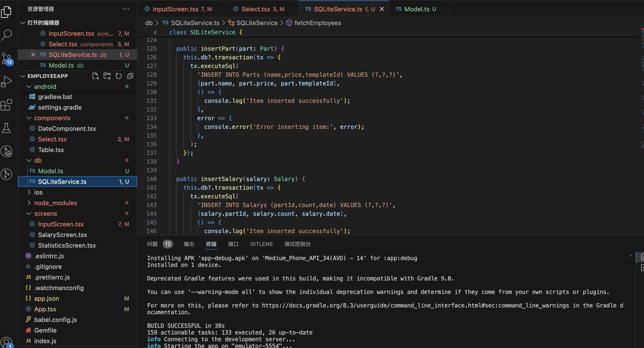Open .eslintrc.js file
Image resolution: width=644 pixels, height=348 pixels.
click(x=77, y=256)
